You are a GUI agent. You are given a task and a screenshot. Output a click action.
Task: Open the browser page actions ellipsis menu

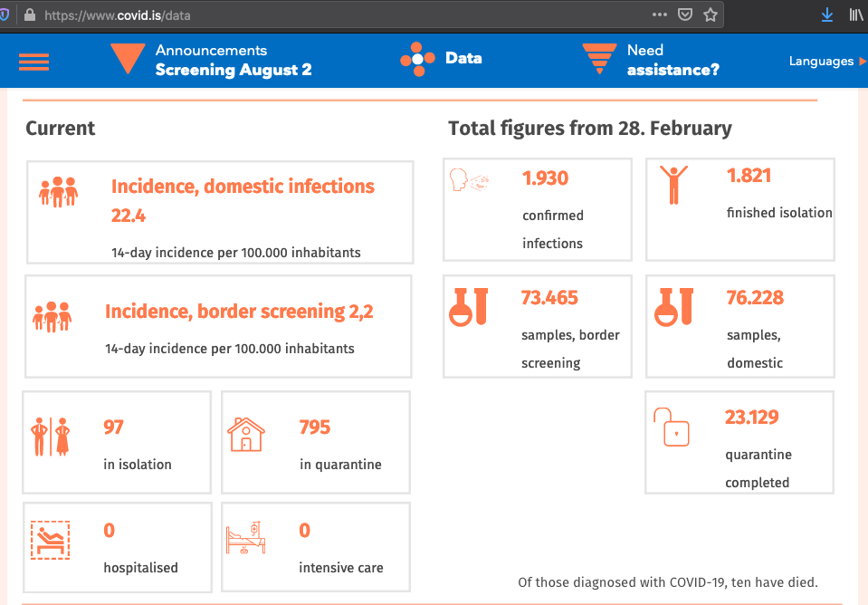[660, 14]
